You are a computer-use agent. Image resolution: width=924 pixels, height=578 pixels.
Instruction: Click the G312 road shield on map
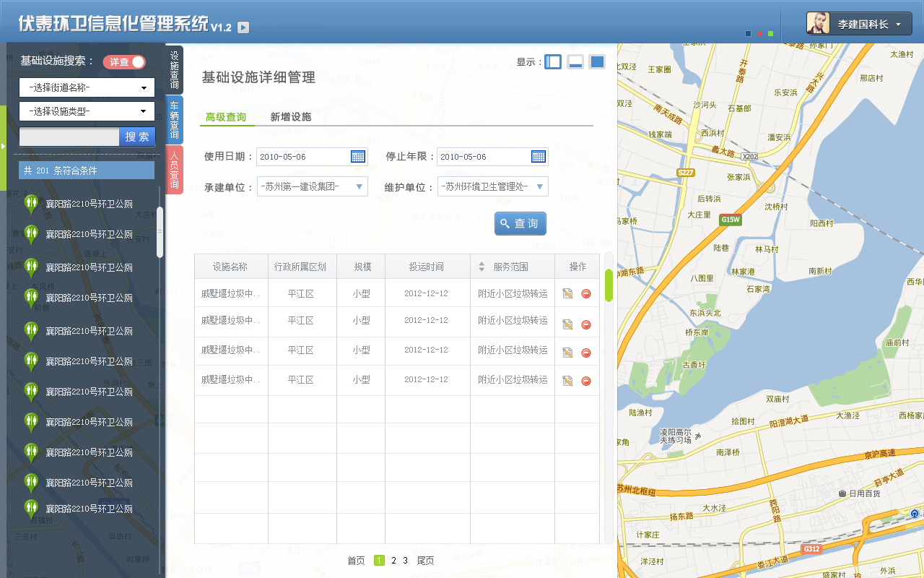pos(811,550)
